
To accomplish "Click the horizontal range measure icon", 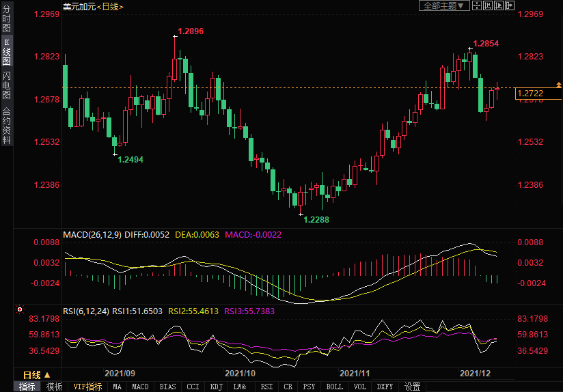I will click(487, 5).
